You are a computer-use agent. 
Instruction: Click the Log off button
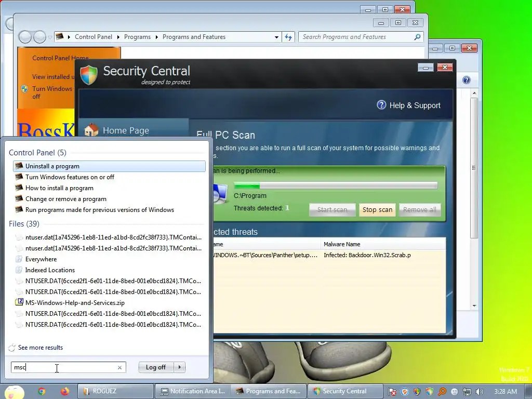[x=156, y=367]
